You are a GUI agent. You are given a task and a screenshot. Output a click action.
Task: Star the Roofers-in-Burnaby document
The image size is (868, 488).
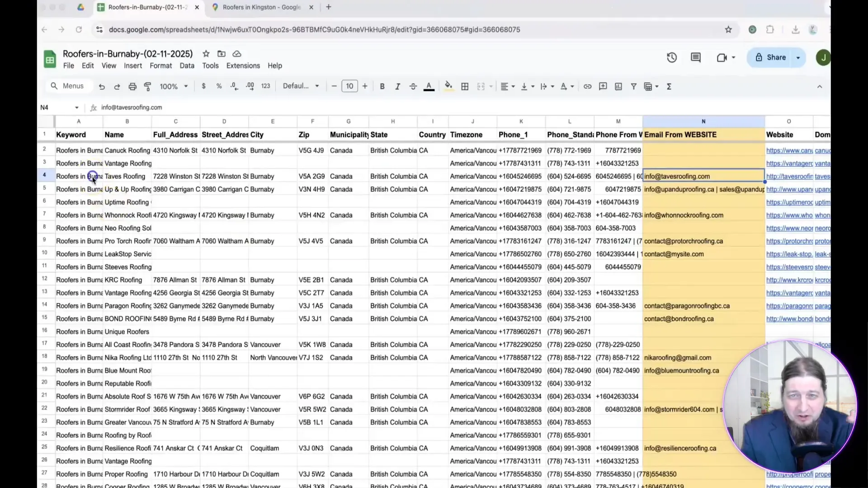pos(206,54)
